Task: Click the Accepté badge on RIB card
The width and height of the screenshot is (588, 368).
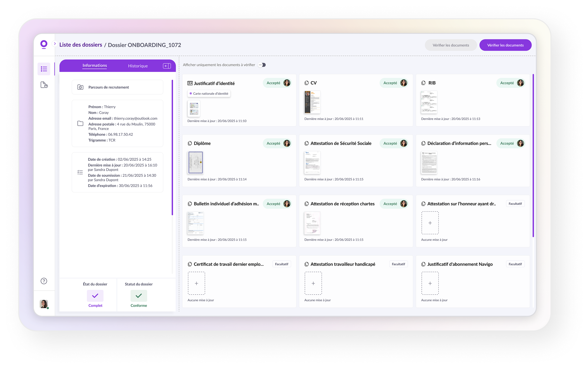Action: click(510, 83)
